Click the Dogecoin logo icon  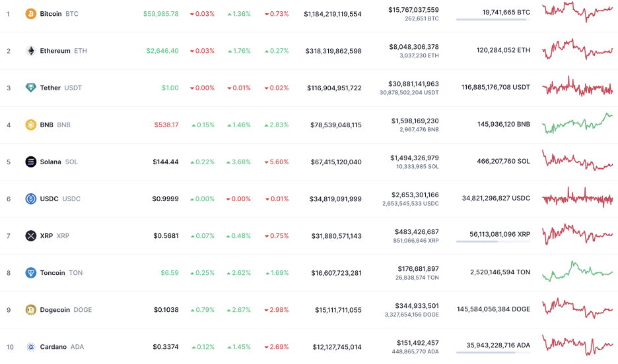[30, 309]
